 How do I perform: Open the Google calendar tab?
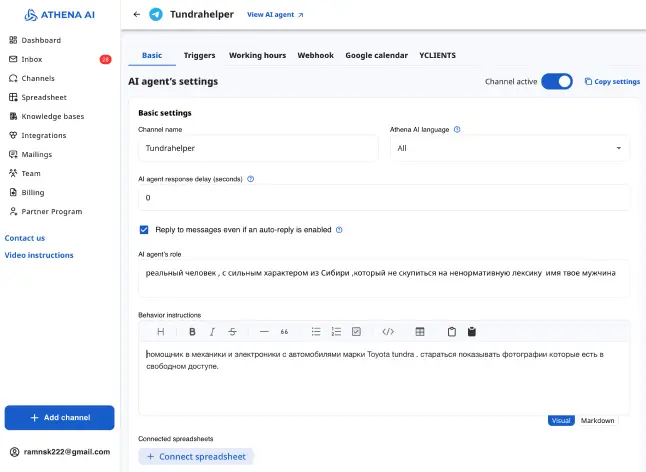pyautogui.click(x=376, y=55)
